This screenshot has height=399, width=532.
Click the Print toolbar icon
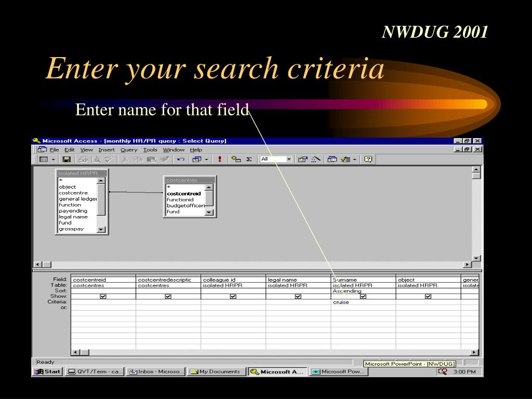(x=83, y=159)
